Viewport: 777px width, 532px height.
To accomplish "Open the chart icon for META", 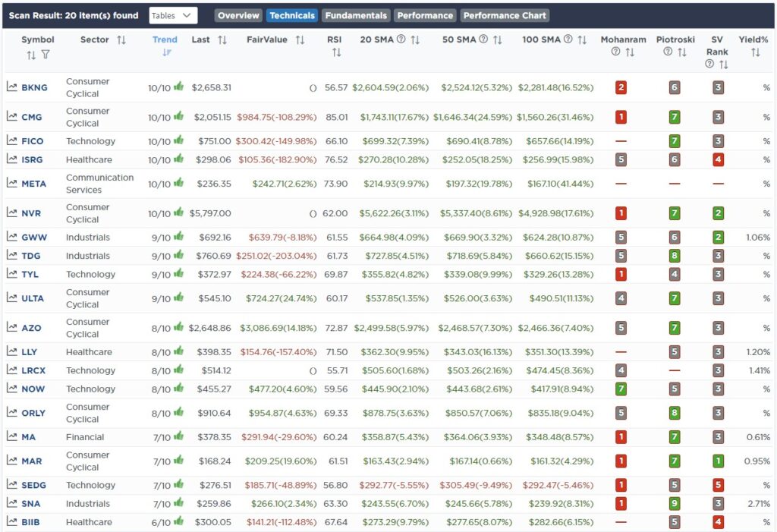I will click(x=12, y=183).
